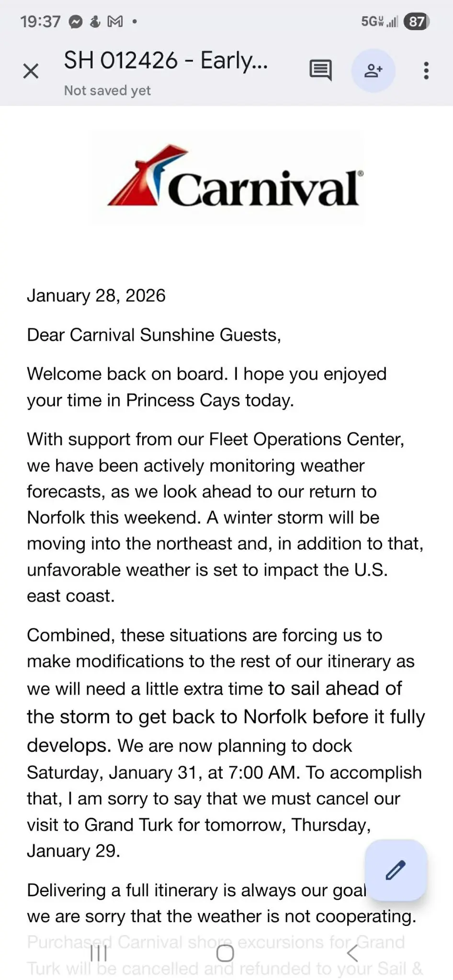This screenshot has height=980, width=453.
Task: Select the 'January 28, 2026' date line
Action: (x=96, y=295)
